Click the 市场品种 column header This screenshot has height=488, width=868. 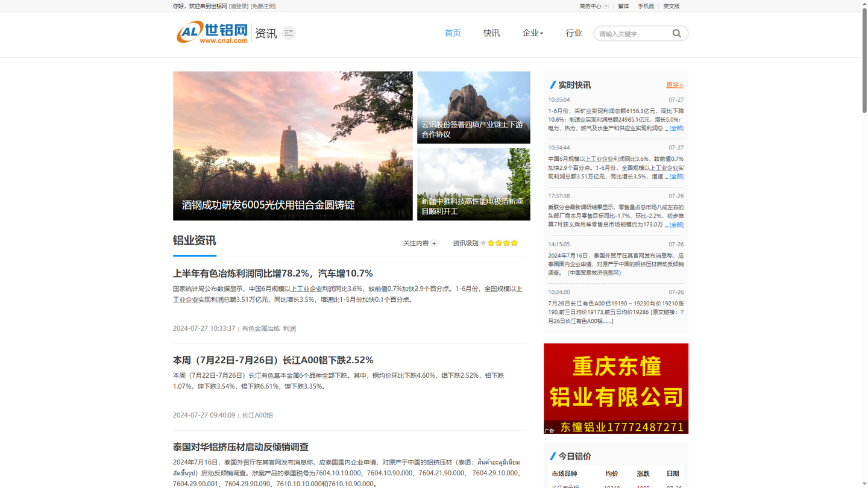tap(564, 474)
